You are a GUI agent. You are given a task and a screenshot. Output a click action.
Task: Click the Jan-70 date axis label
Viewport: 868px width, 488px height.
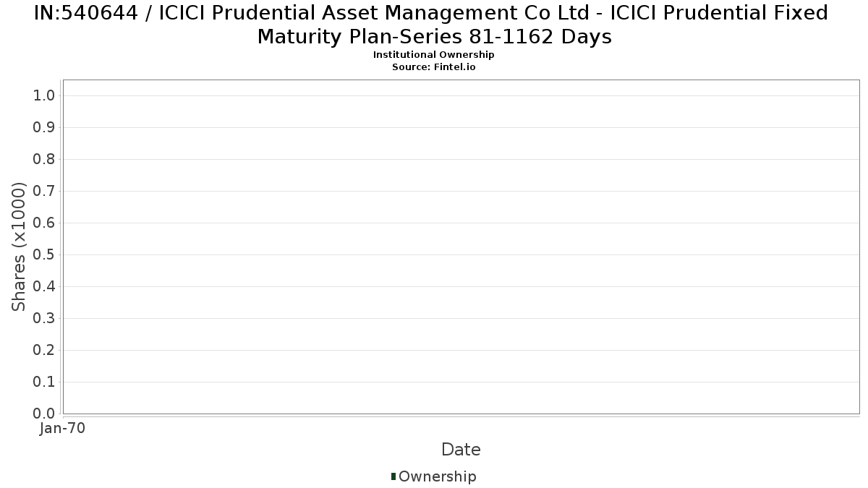click(x=63, y=429)
